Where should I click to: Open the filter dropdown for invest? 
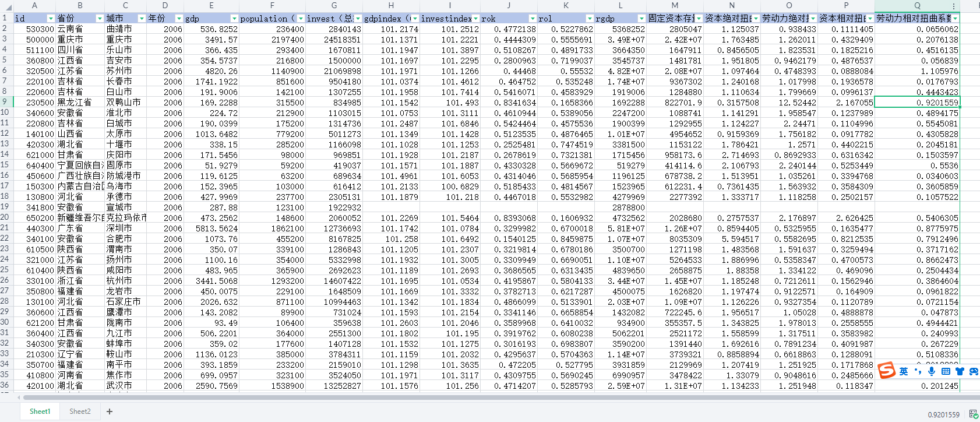pyautogui.click(x=358, y=19)
